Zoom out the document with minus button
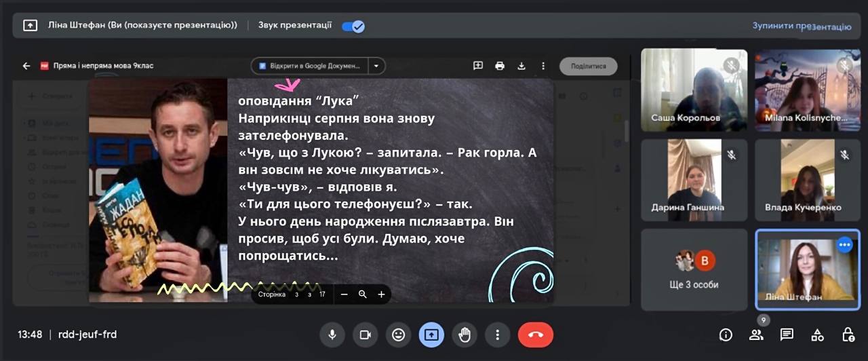The image size is (868, 361). pyautogui.click(x=344, y=294)
